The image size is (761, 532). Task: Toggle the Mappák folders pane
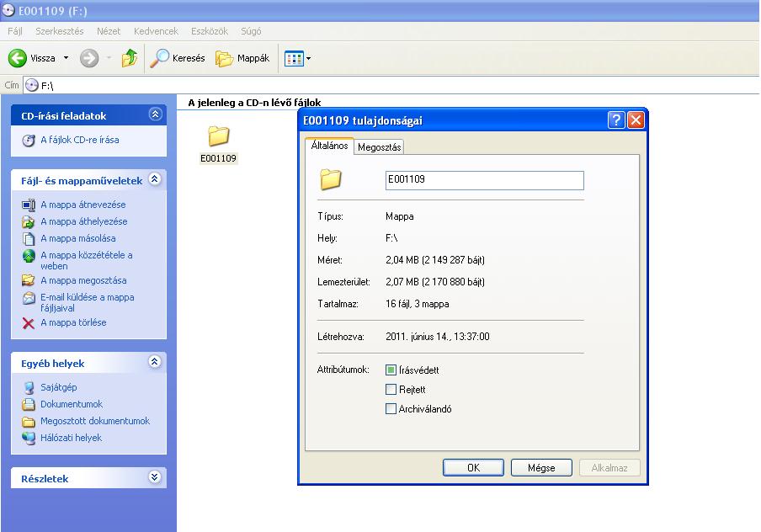[242, 58]
